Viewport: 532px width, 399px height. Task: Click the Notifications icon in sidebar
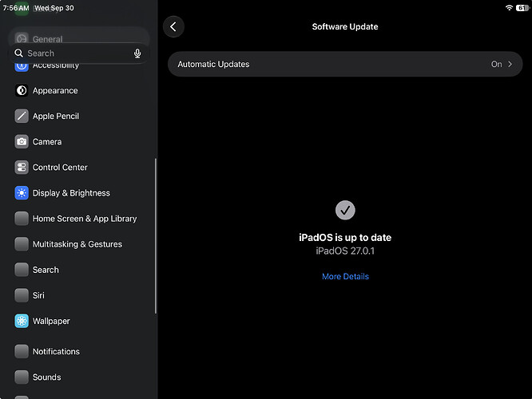point(22,352)
